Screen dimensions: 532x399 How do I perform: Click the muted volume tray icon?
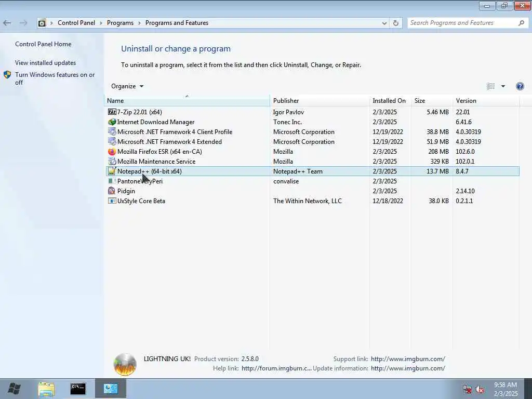(x=480, y=390)
